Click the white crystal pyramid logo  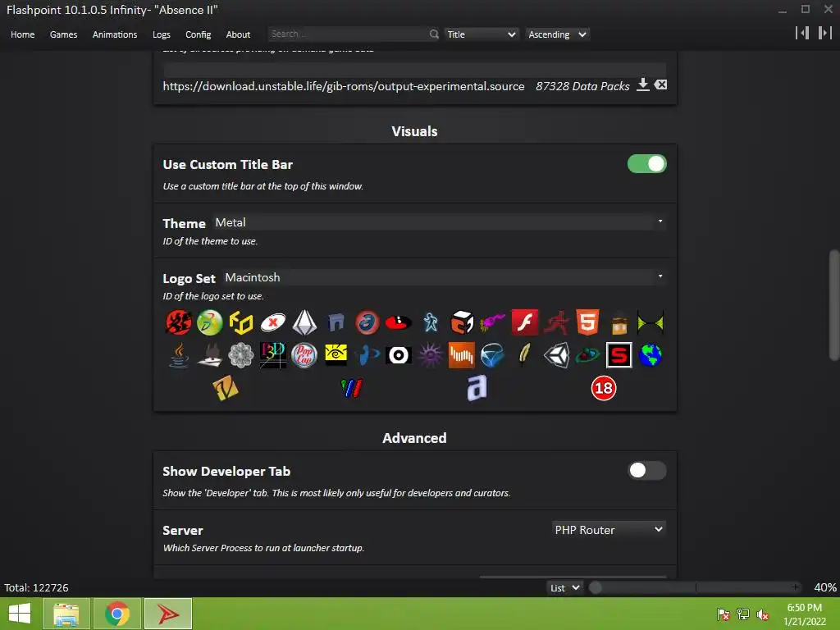click(304, 322)
